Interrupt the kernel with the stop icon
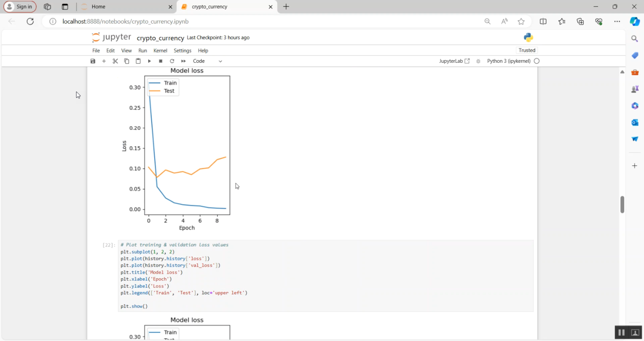This screenshot has width=644, height=341. [161, 61]
